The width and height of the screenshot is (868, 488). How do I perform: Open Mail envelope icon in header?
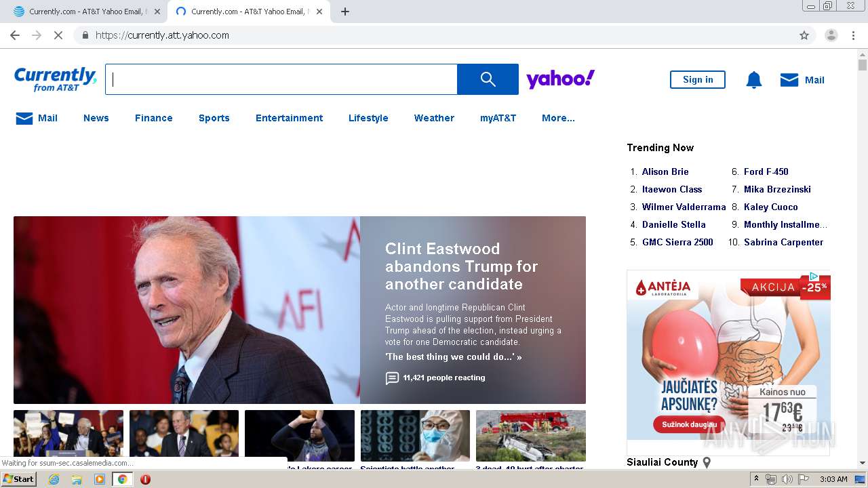pos(789,80)
